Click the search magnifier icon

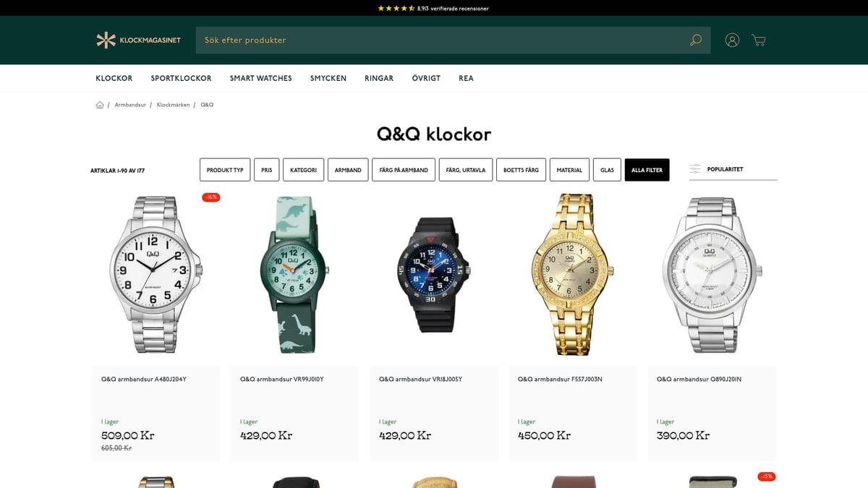[696, 40]
